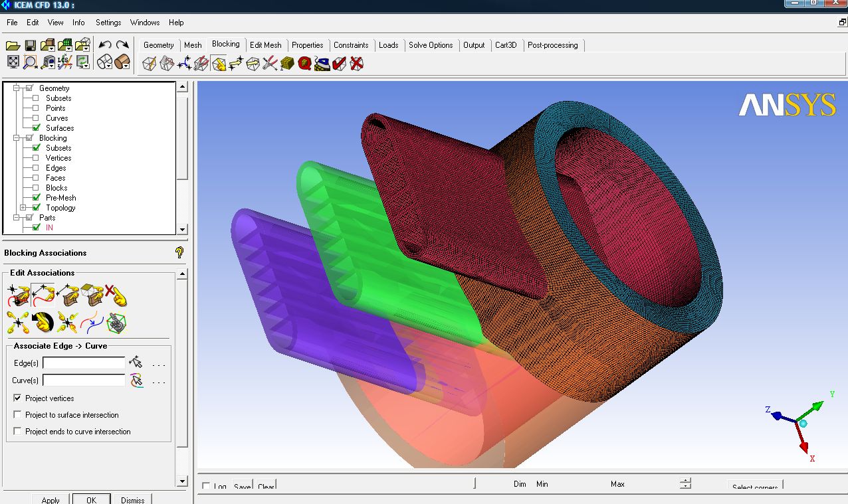Screen dimensions: 848x504
Task: Click the Delete Block red X icon
Action: tap(357, 64)
